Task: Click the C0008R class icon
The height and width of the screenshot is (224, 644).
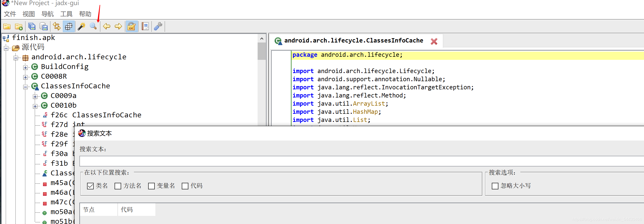Action: click(x=35, y=76)
